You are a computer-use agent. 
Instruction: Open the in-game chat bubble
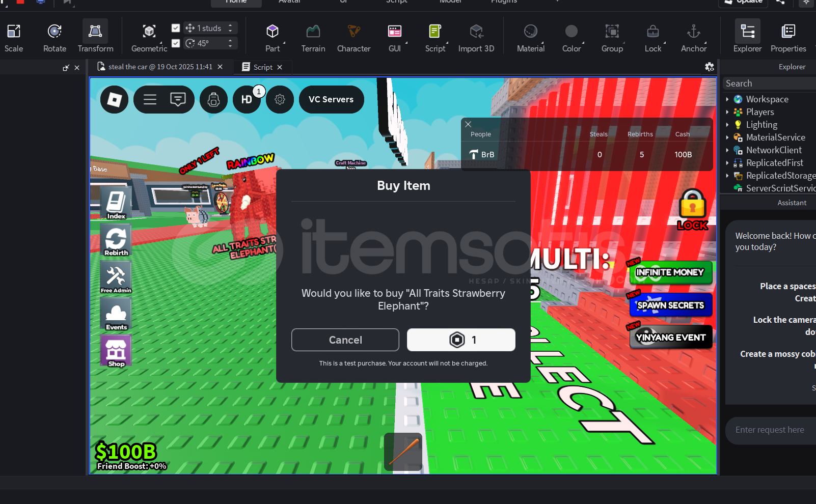(178, 99)
